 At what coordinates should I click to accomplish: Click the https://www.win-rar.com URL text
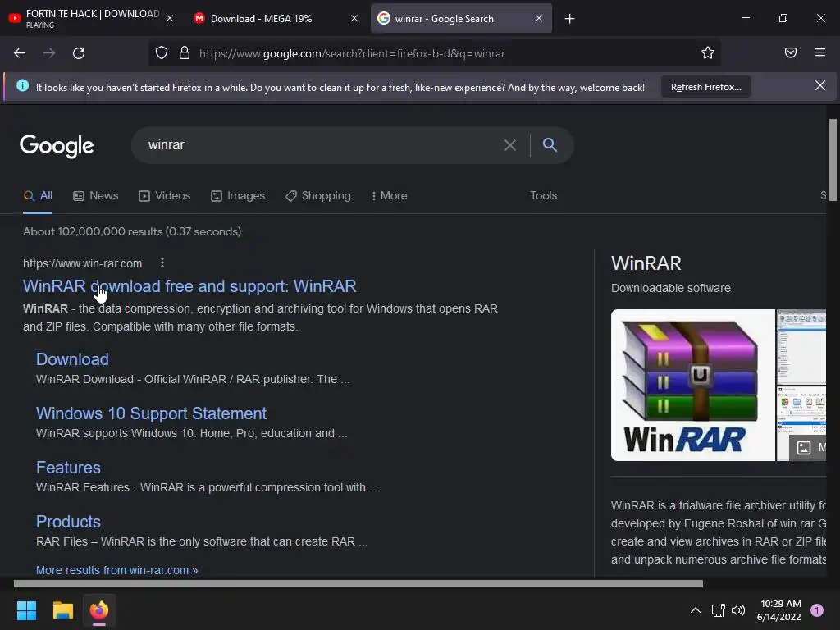coord(83,263)
